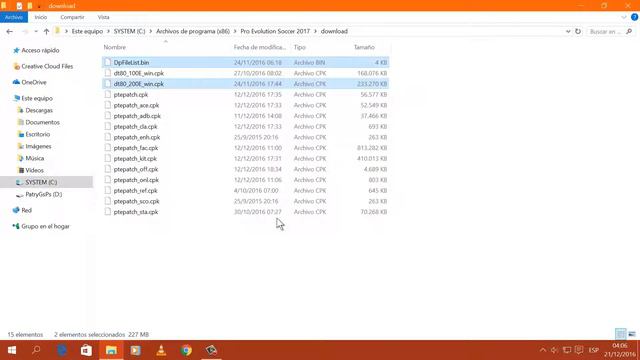Switch to large icons view

pyautogui.click(x=632, y=334)
